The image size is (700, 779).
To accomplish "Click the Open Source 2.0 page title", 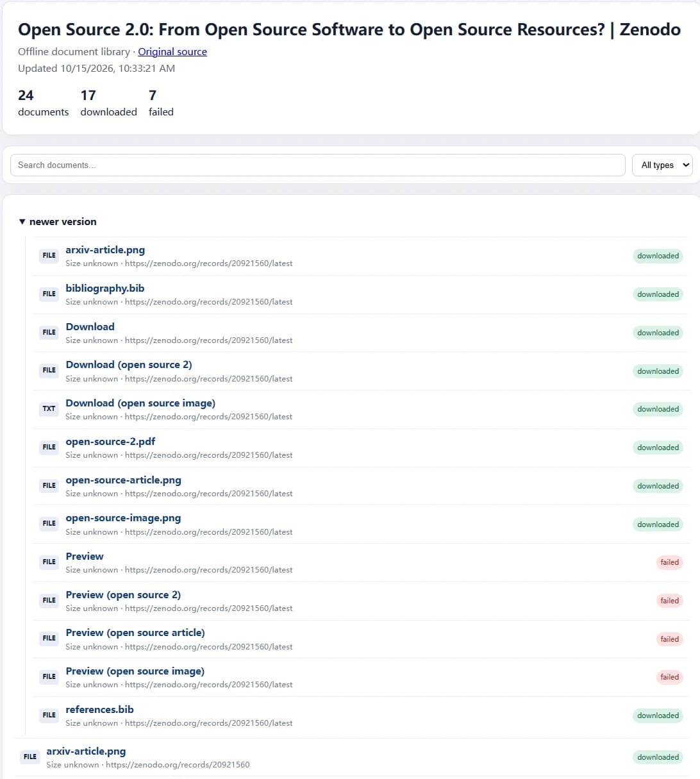I will (x=349, y=29).
